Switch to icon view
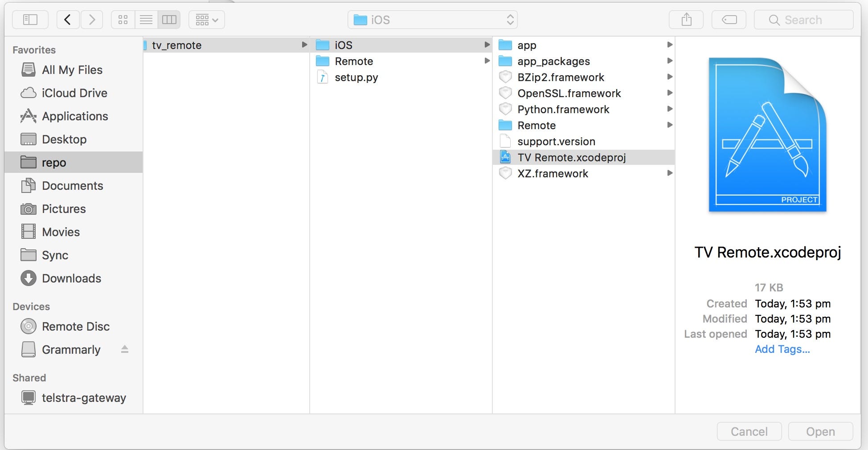 (123, 20)
